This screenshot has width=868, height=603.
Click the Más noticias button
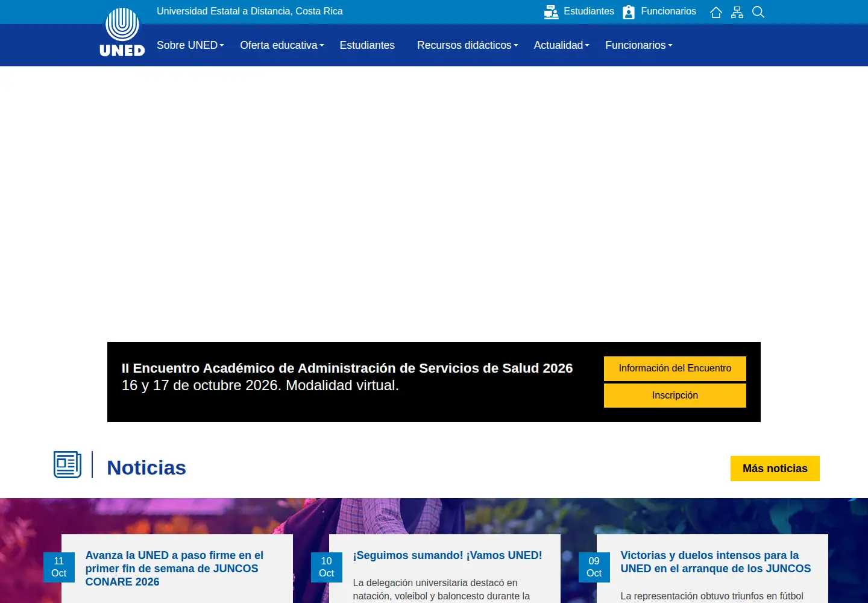point(775,469)
